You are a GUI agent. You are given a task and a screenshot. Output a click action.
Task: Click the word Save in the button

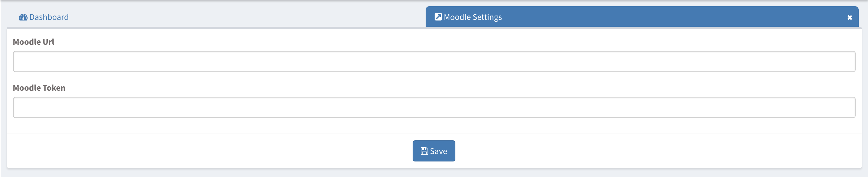[x=438, y=151]
